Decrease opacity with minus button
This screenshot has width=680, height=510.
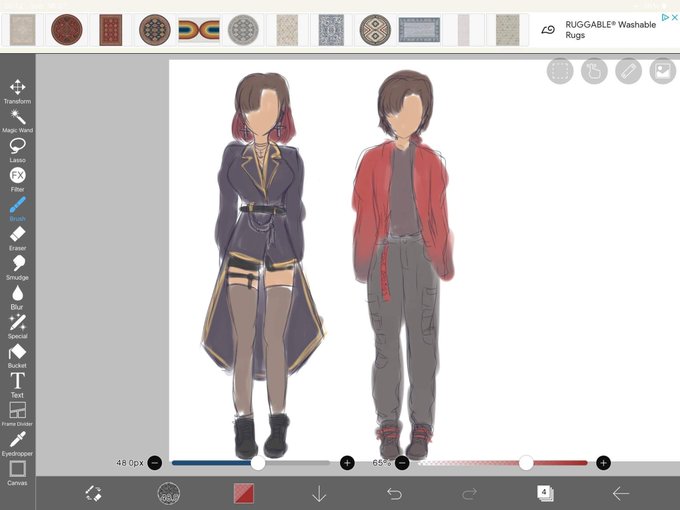402,463
